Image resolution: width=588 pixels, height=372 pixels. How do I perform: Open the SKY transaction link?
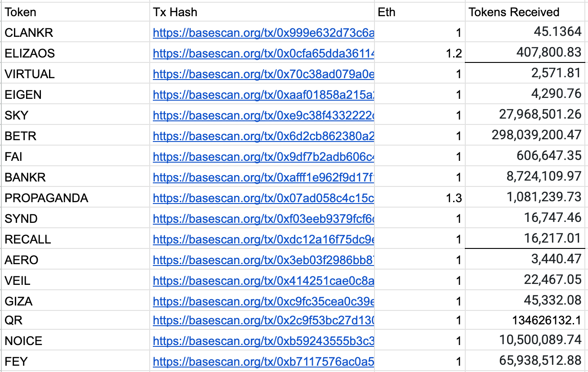(x=263, y=115)
